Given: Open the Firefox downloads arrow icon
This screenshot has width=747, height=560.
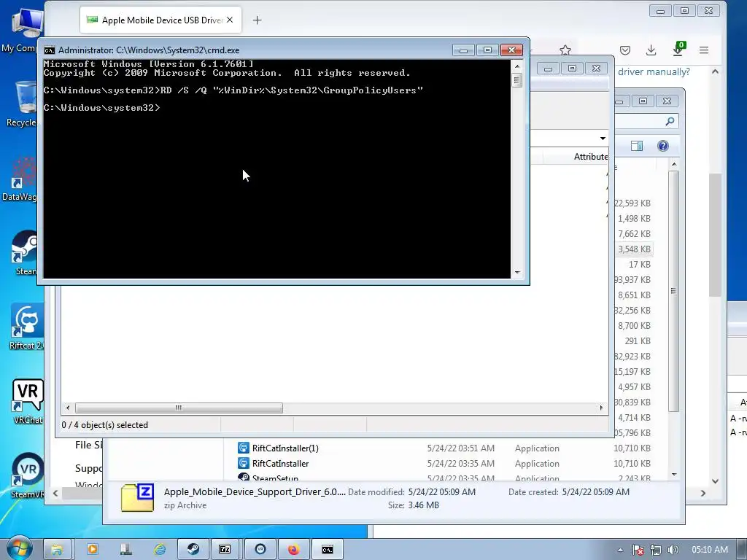Looking at the screenshot, I should tap(651, 50).
